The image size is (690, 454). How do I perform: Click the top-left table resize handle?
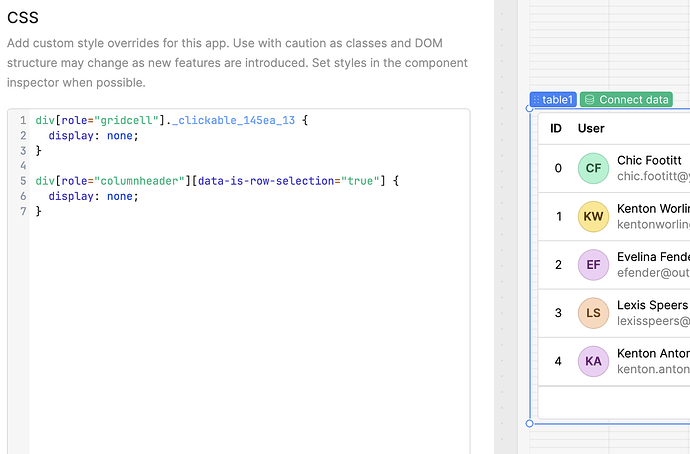[530, 111]
